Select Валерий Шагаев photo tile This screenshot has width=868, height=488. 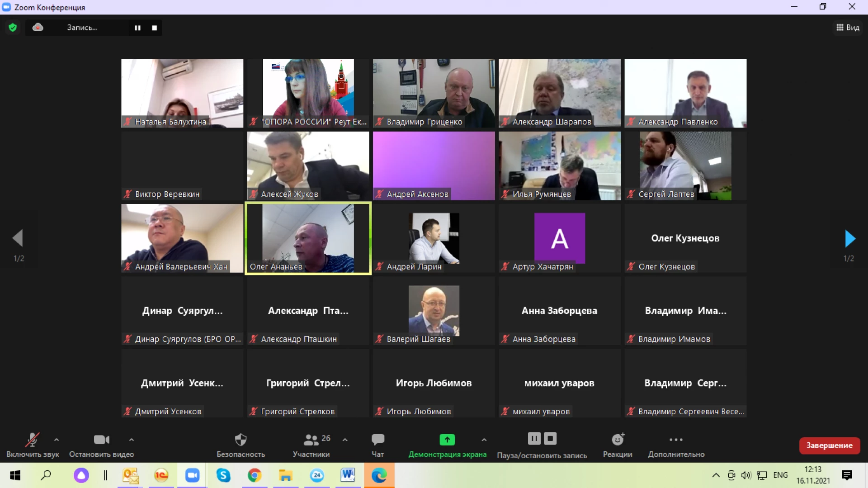[434, 310]
